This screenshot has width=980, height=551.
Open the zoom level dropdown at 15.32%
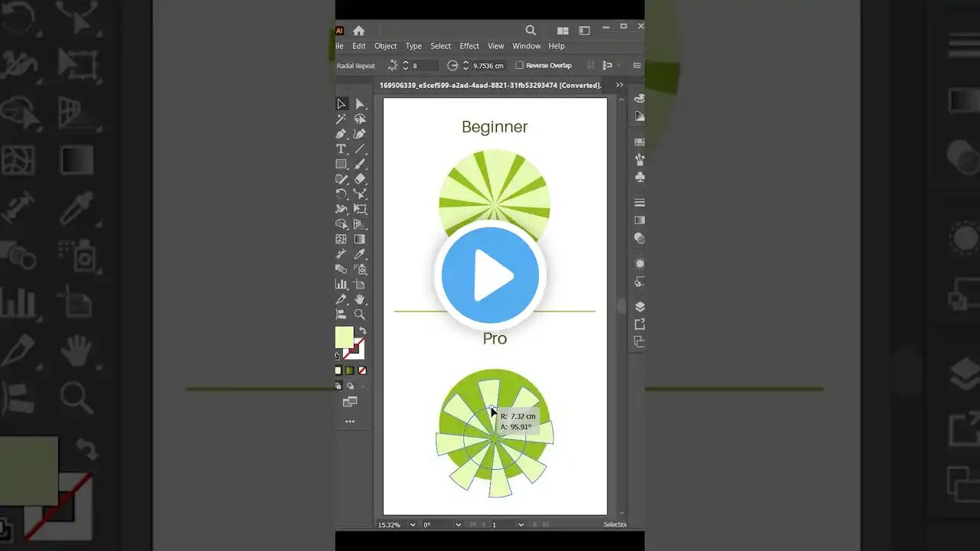[413, 525]
